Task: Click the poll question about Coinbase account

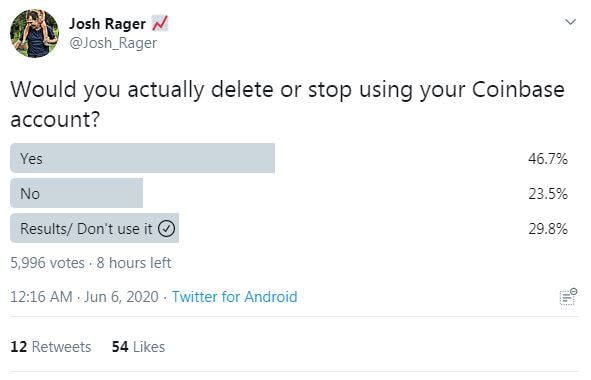Action: pyautogui.click(x=287, y=104)
